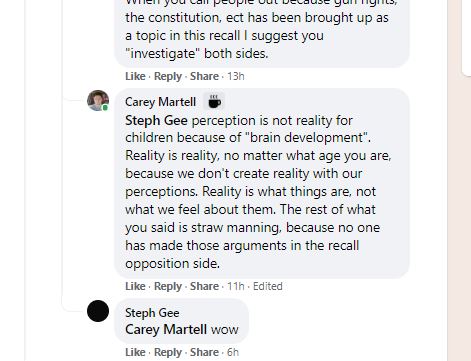Image resolution: width=471 pixels, height=361 pixels.
Task: View edit history via Edited label
Action: (x=268, y=286)
